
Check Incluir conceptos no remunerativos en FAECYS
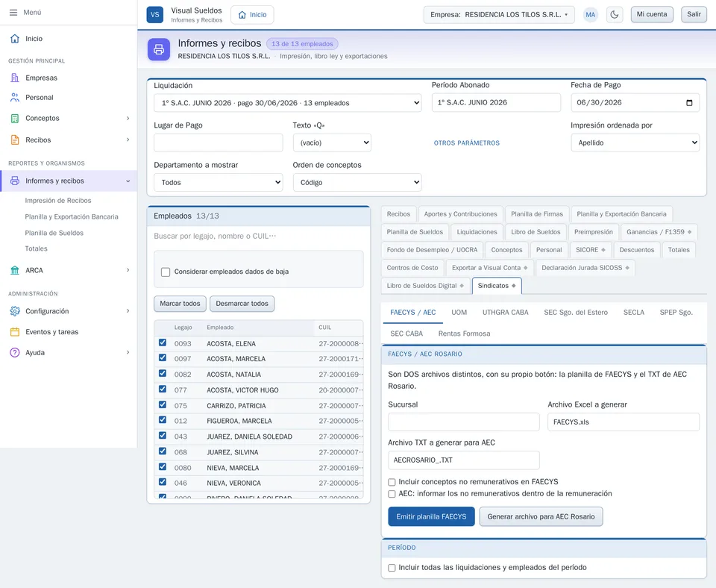click(392, 482)
